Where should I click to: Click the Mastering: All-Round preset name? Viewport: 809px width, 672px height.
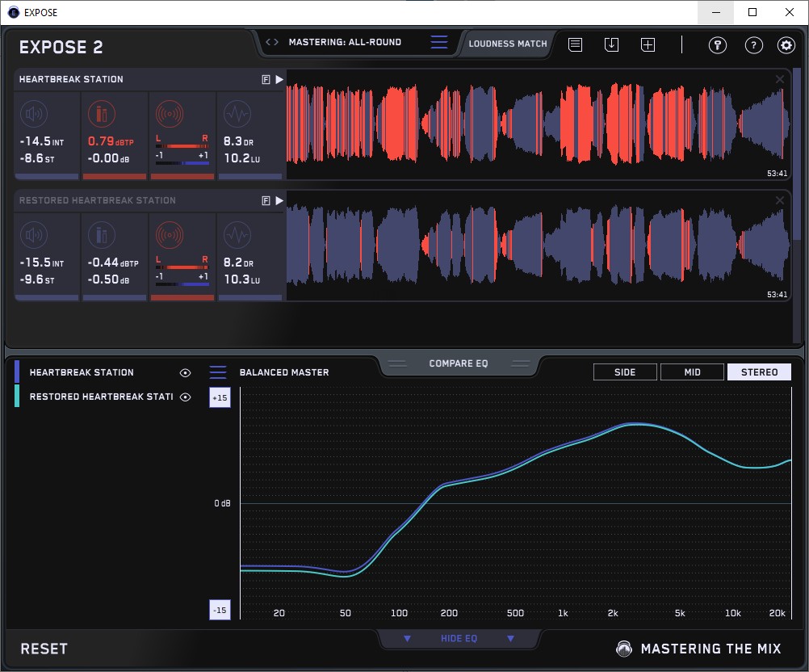coord(345,42)
